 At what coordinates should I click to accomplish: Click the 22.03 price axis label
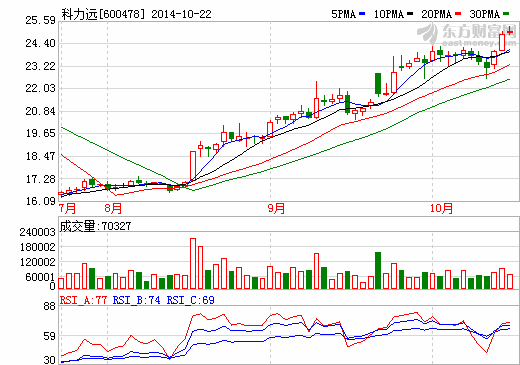pos(41,89)
